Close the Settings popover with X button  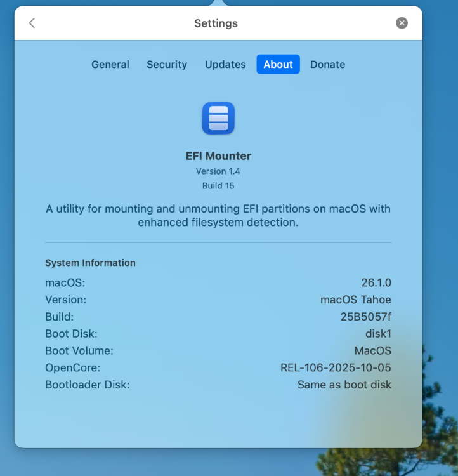402,23
